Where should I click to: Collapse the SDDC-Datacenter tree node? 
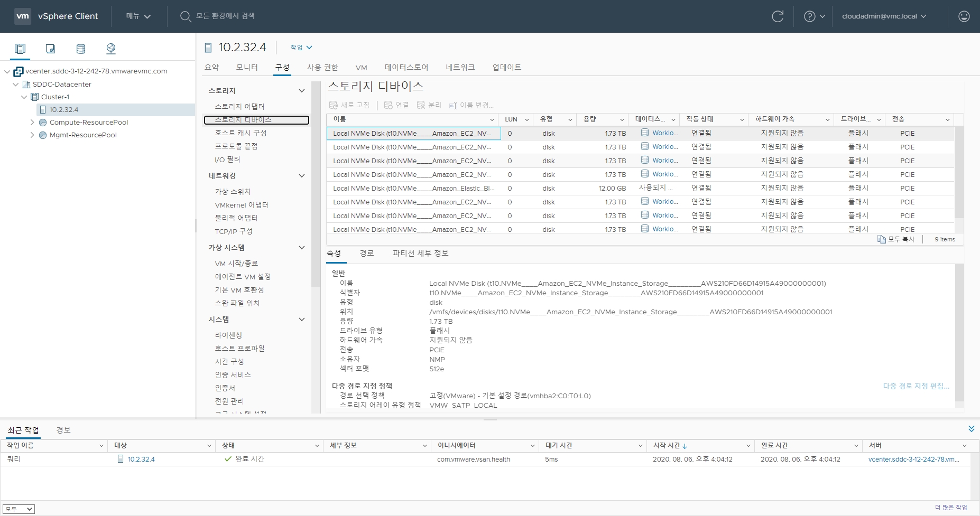point(15,85)
